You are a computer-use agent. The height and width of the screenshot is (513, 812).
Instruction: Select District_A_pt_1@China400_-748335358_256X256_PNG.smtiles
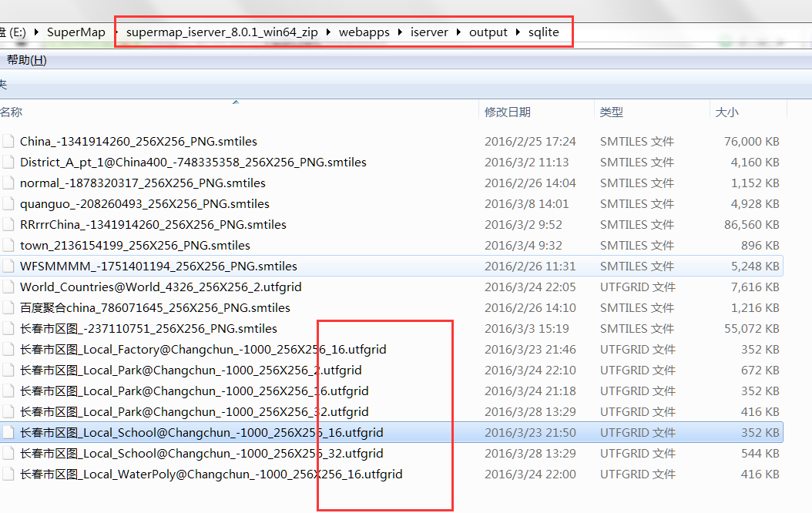click(193, 162)
